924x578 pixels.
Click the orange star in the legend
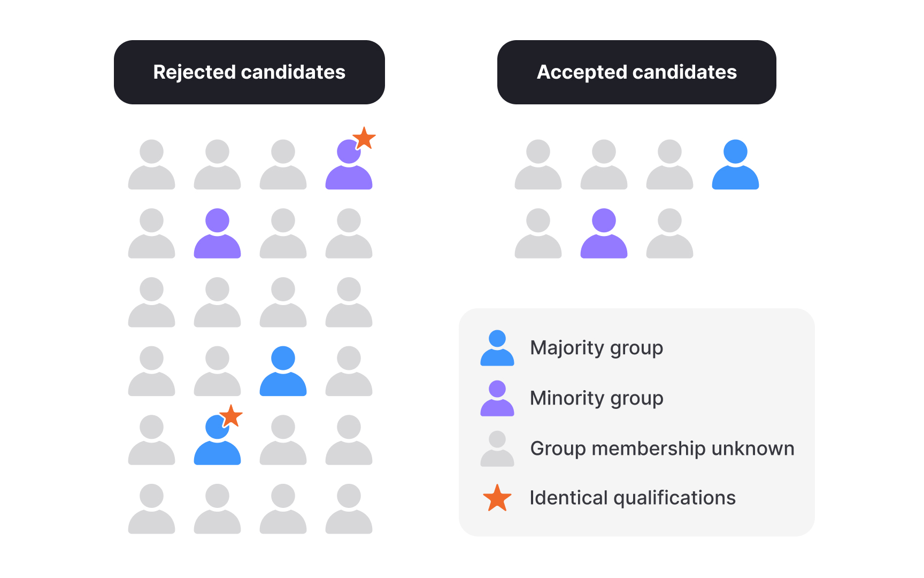[497, 498]
